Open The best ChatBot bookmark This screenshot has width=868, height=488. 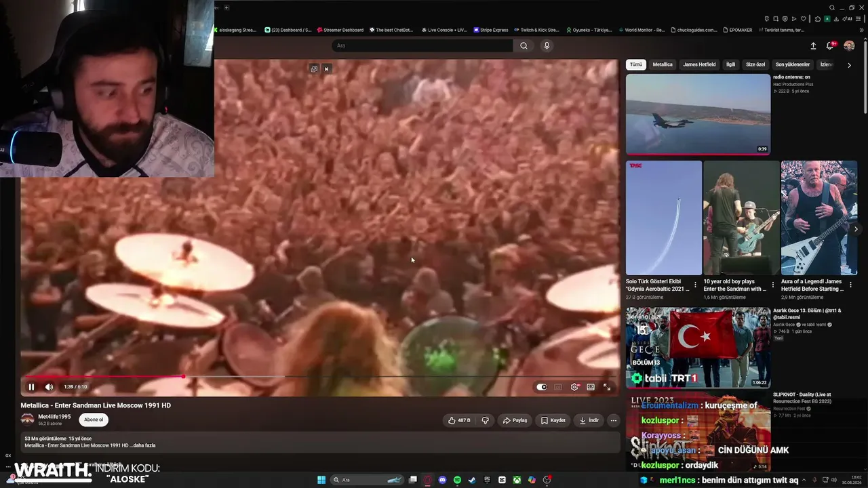point(391,30)
